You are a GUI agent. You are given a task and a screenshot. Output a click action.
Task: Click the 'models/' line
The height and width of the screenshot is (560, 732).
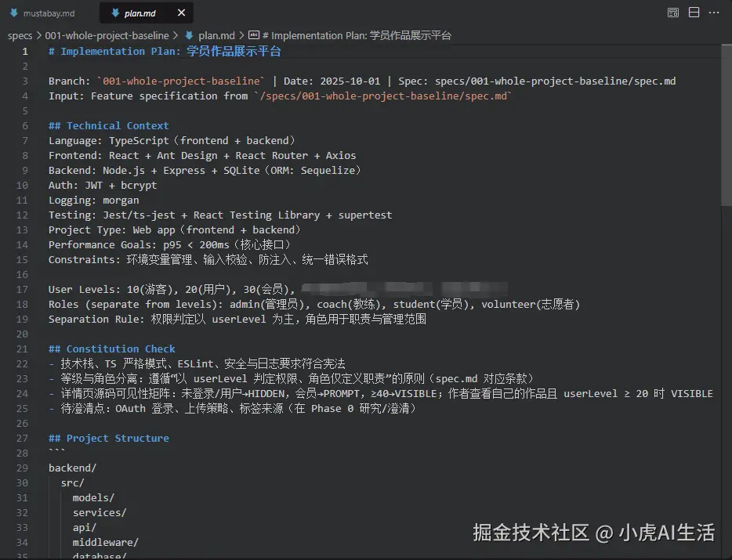[x=93, y=498]
